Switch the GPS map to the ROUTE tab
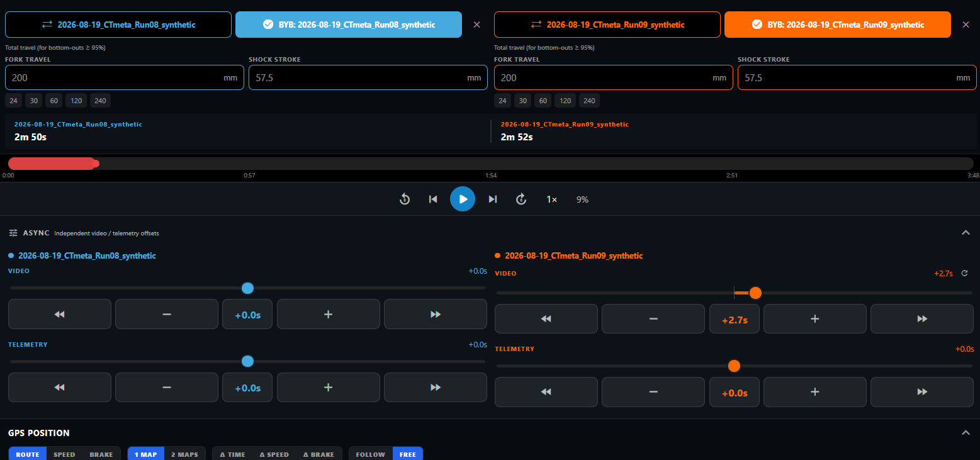 (x=28, y=454)
